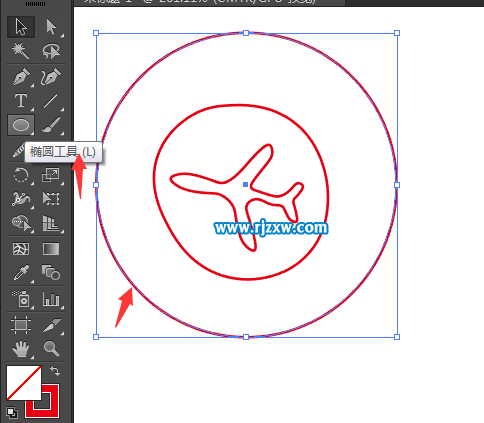Choose the Line Segment tool

[x=51, y=101]
